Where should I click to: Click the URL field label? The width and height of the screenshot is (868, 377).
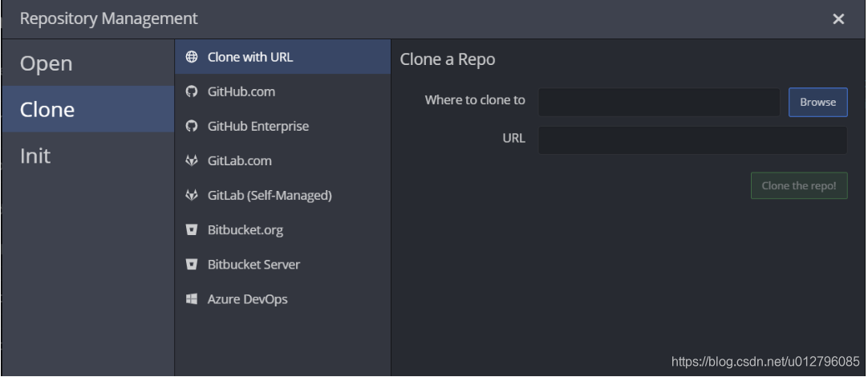513,138
